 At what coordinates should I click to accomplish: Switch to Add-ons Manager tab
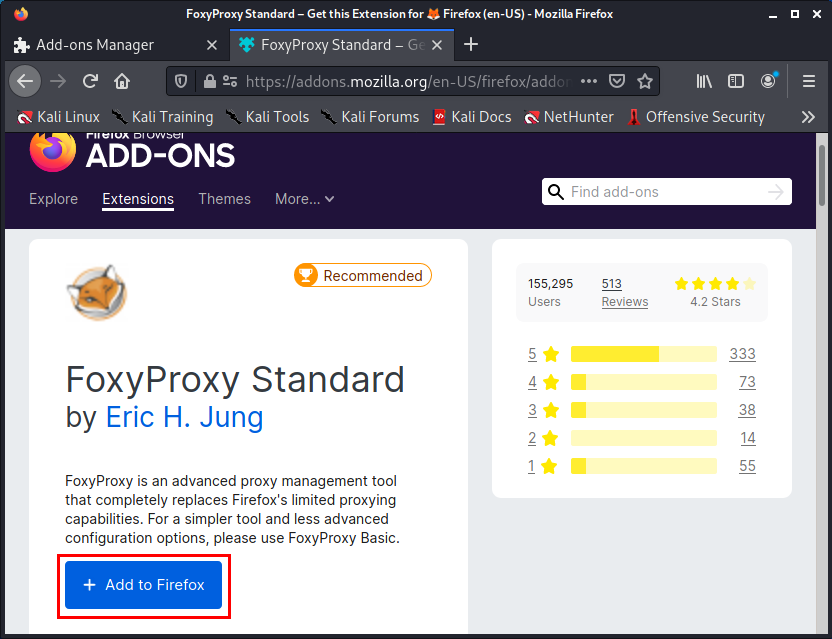[x=115, y=45]
